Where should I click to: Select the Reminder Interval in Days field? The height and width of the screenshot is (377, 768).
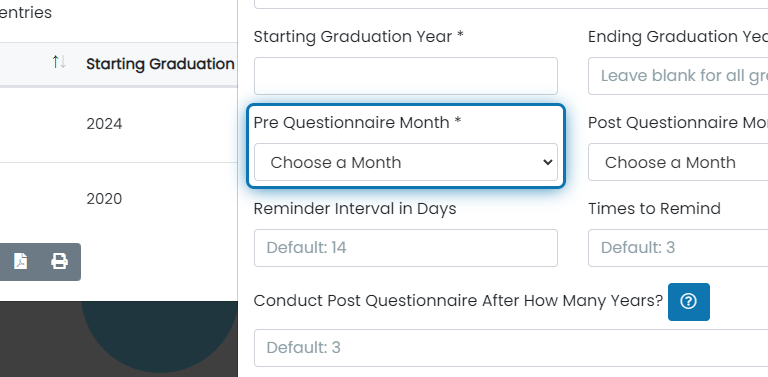coord(406,248)
